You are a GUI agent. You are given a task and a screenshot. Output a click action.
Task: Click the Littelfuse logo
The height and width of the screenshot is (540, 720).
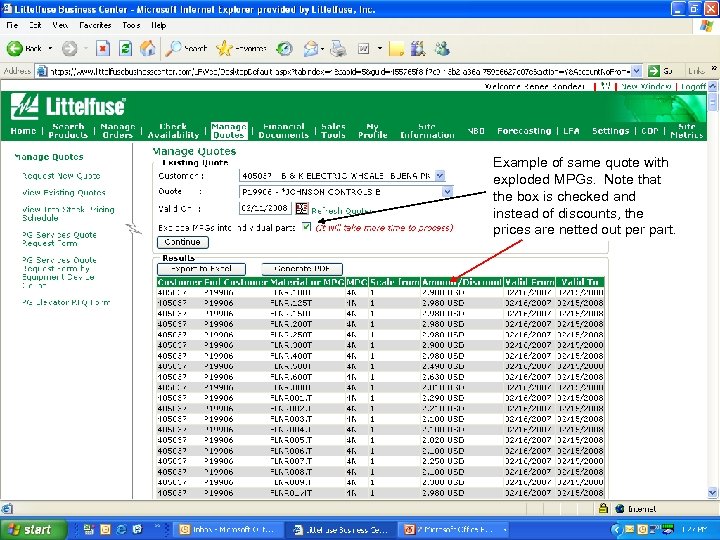click(68, 107)
